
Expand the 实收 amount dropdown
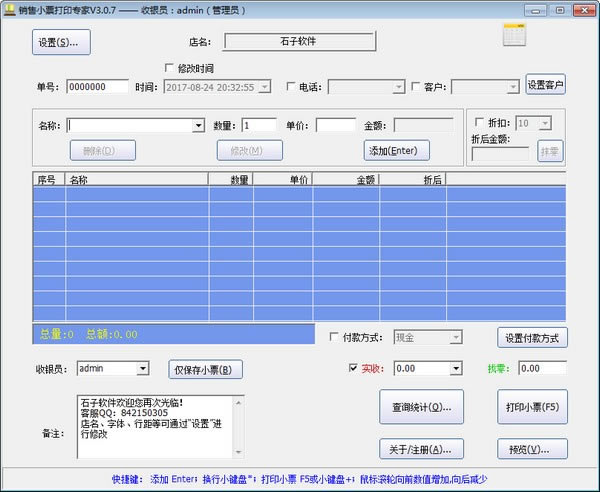coord(456,368)
